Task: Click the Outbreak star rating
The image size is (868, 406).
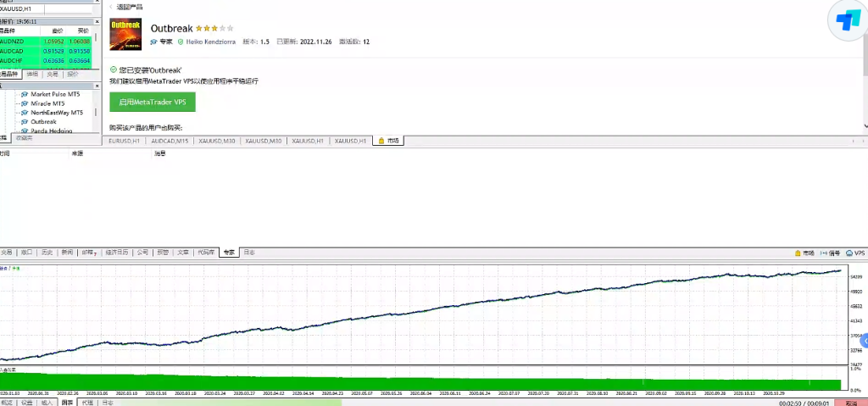Action: (214, 28)
